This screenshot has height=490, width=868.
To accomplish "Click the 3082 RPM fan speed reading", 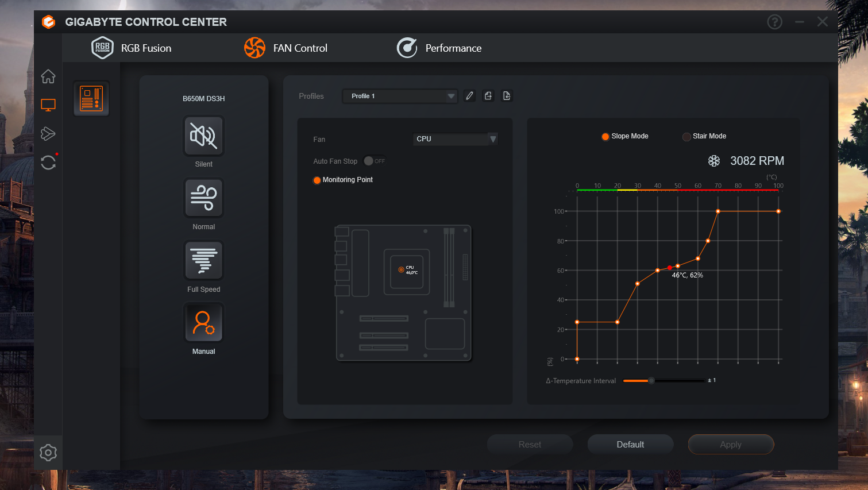I will [x=757, y=161].
